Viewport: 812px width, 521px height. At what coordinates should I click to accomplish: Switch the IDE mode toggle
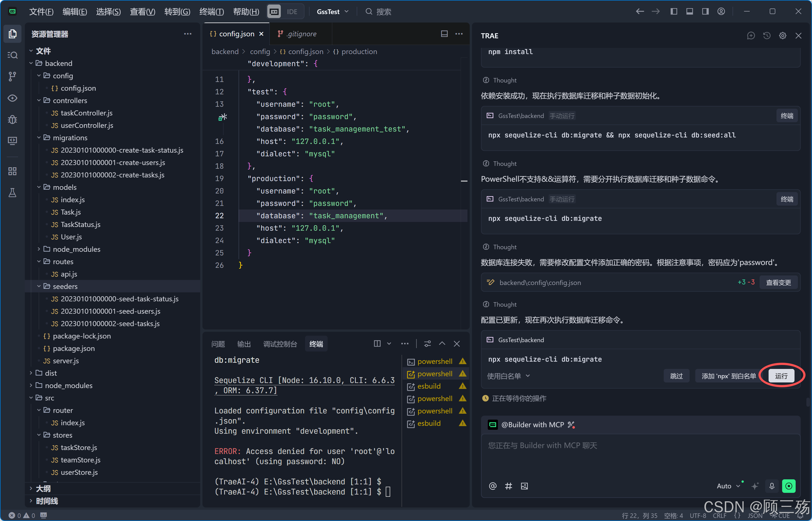[285, 12]
